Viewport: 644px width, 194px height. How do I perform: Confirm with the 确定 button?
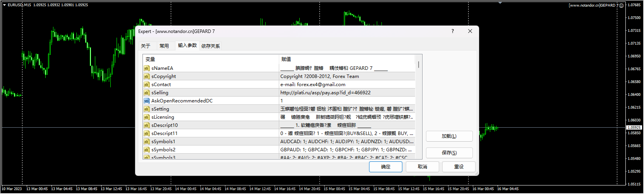pyautogui.click(x=385, y=167)
